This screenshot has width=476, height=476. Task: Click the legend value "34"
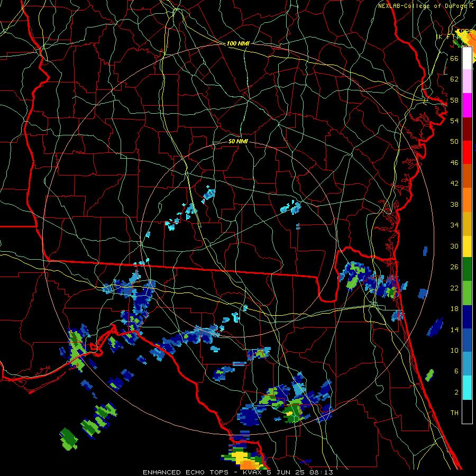click(454, 225)
